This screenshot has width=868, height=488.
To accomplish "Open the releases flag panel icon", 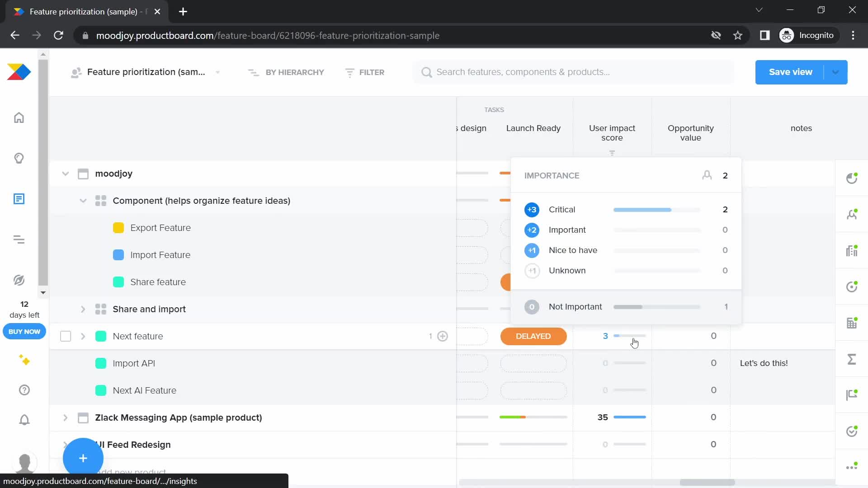I will pyautogui.click(x=852, y=395).
